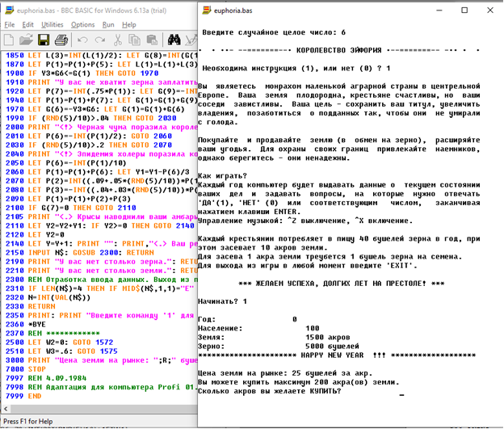
Task: Click the editor horizontal scrollbar track
Action: [103, 409]
